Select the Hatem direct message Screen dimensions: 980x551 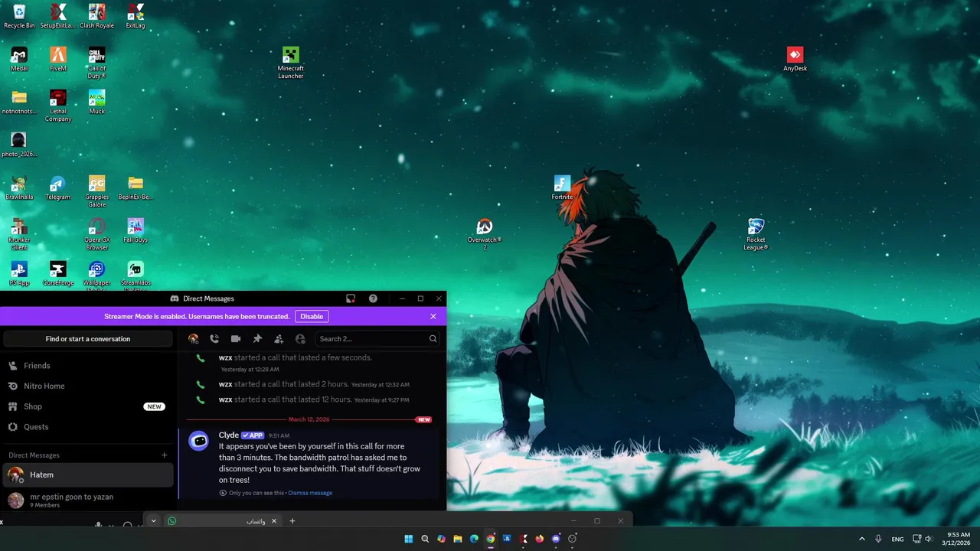coord(87,475)
